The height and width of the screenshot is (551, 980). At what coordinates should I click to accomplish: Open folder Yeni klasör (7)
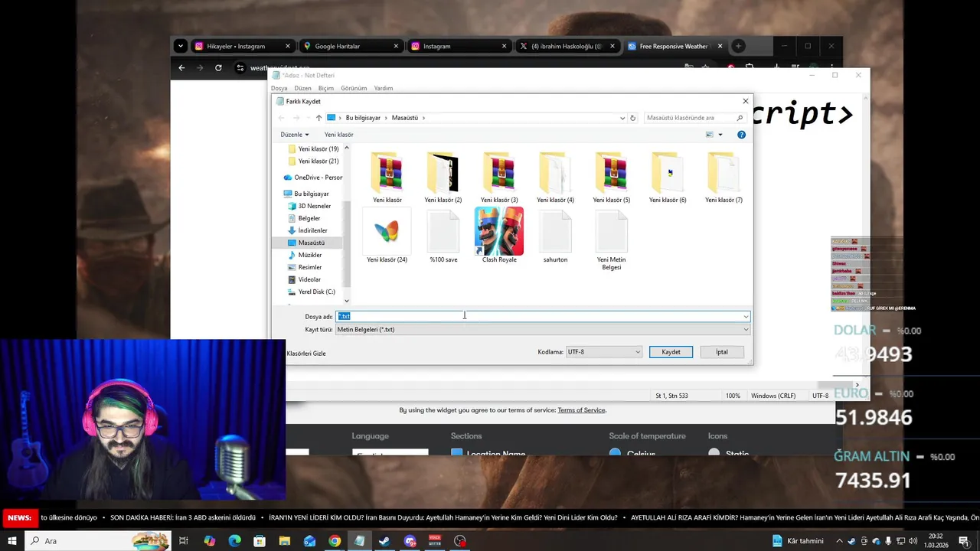click(x=724, y=177)
